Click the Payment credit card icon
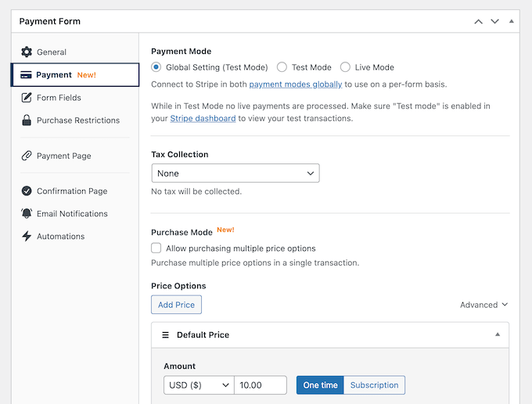The height and width of the screenshot is (404, 532). [x=26, y=74]
